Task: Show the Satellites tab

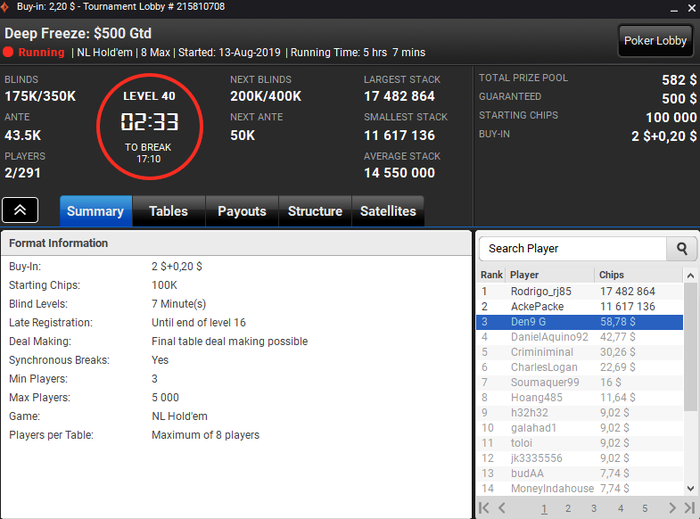Action: [388, 211]
